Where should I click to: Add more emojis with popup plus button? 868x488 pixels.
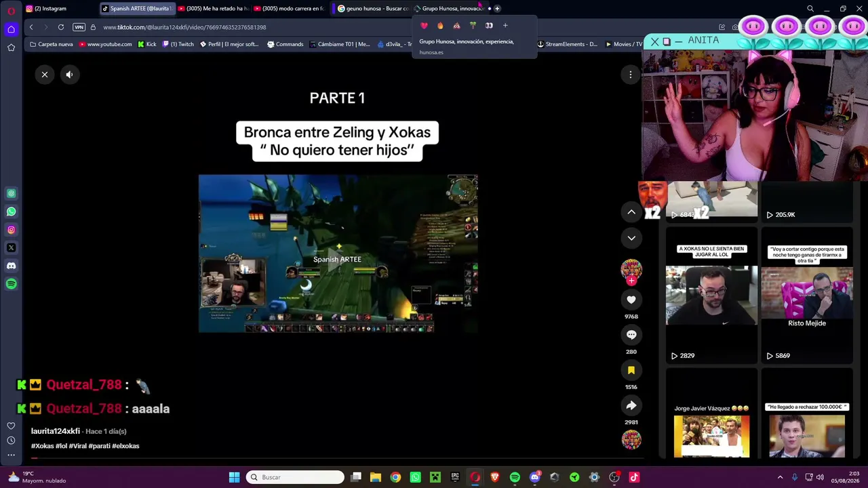[x=505, y=26]
